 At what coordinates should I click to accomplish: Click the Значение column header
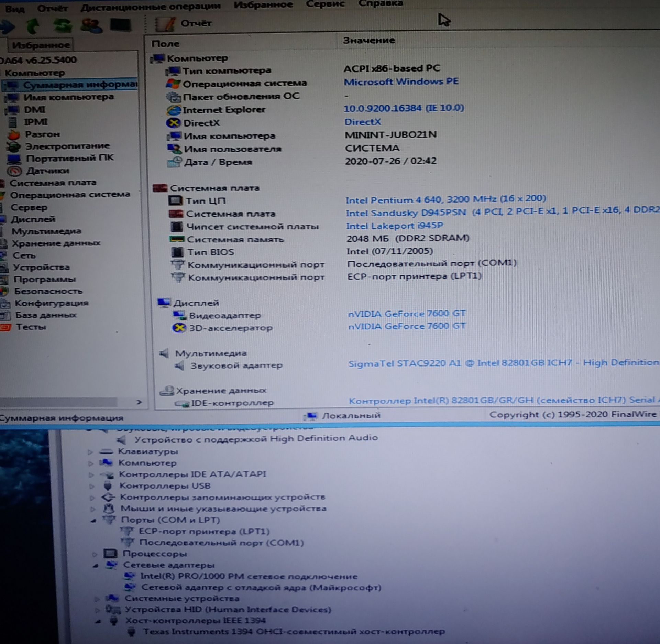point(368,41)
